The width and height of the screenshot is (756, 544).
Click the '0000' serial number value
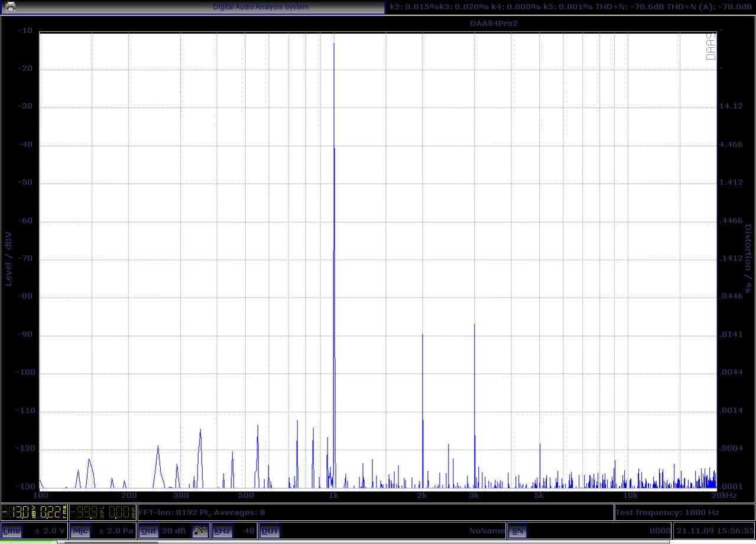[660, 531]
